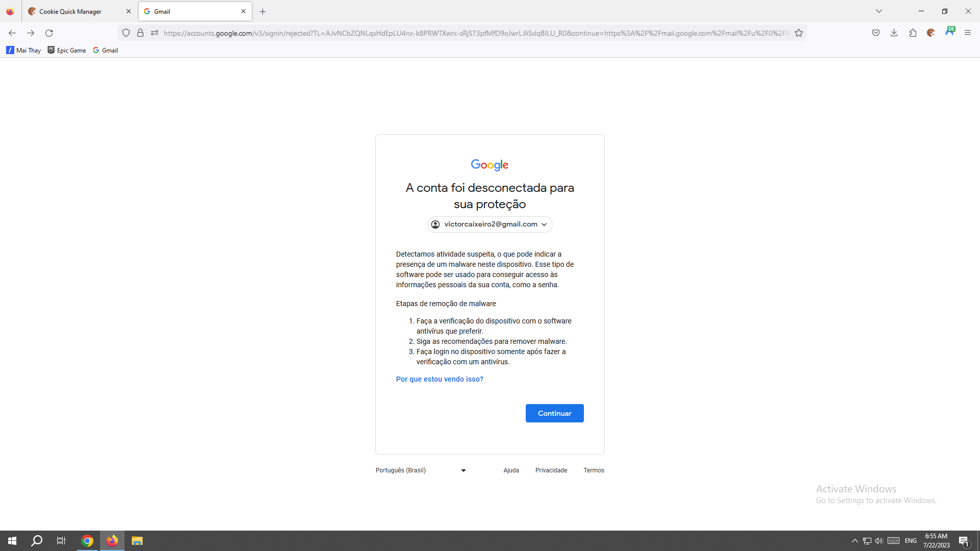The width and height of the screenshot is (980, 551).
Task: Expand the victorcaixeiro2@gmail.com account chooser
Action: [490, 224]
